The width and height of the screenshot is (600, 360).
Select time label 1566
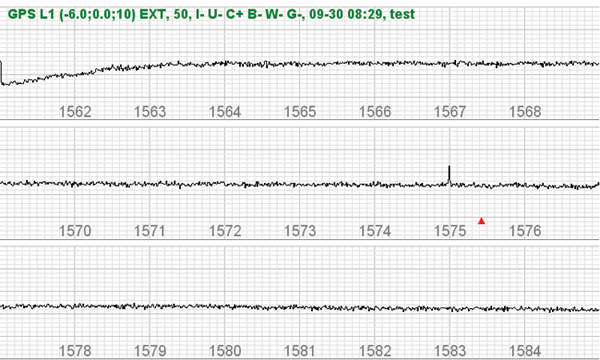point(375,112)
